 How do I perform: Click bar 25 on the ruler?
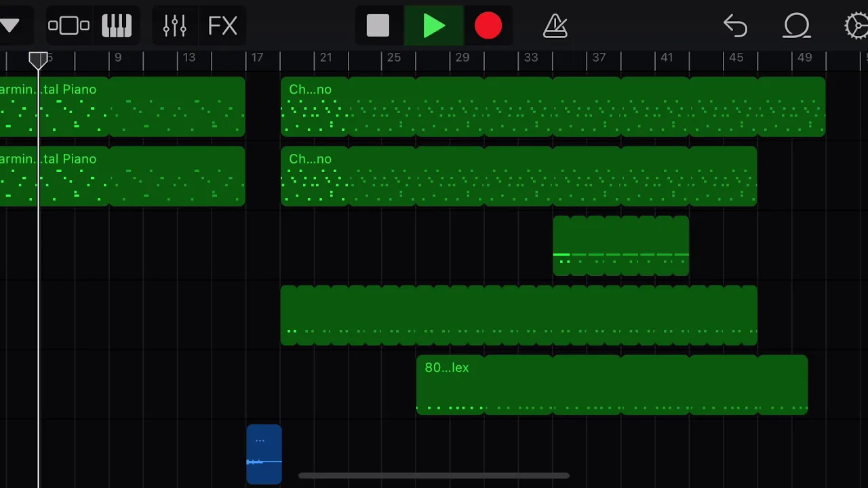[x=394, y=58]
